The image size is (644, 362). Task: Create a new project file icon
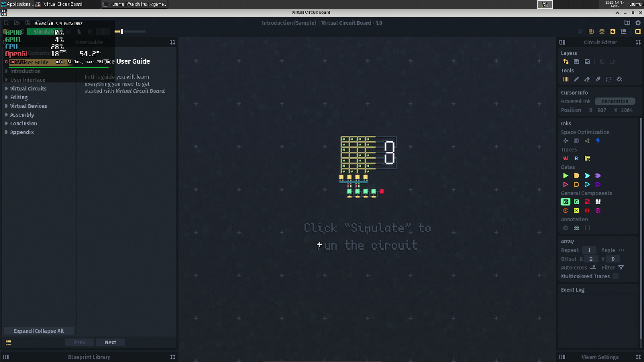pyautogui.click(x=6, y=23)
